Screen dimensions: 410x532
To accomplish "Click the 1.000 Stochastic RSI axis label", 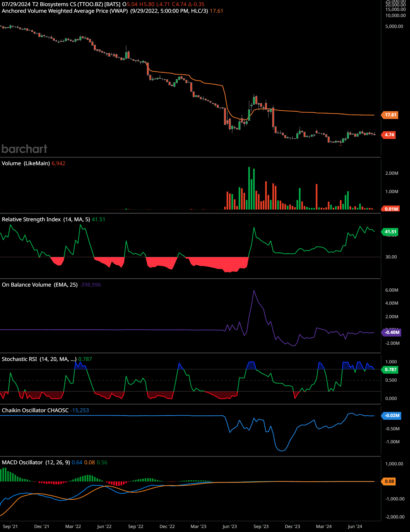I will point(391,362).
